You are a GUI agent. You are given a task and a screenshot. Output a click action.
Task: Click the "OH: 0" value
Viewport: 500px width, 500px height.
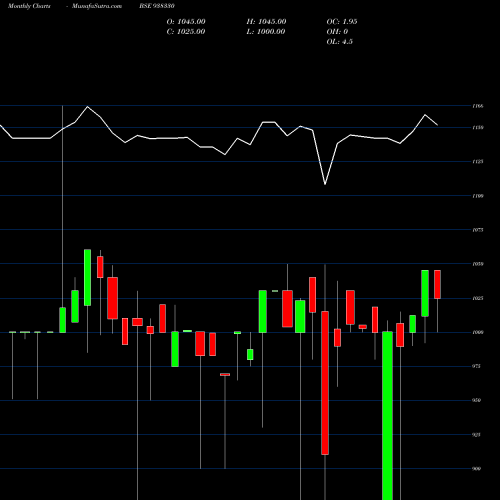pos(337,31)
